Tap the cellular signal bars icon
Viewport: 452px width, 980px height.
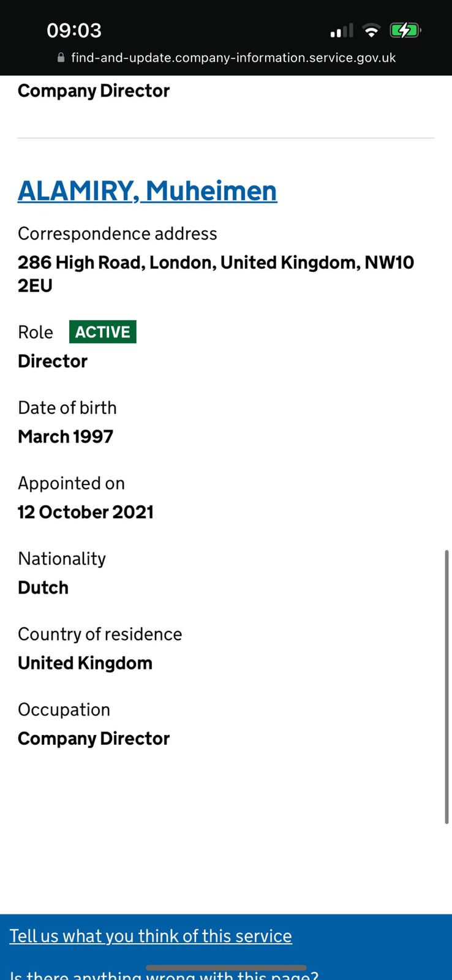(342, 31)
